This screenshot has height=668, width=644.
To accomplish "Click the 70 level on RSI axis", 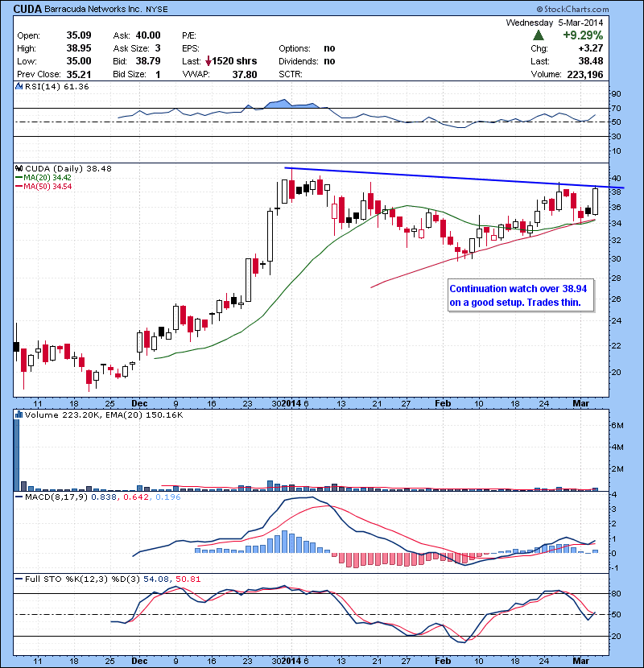I will (616, 108).
